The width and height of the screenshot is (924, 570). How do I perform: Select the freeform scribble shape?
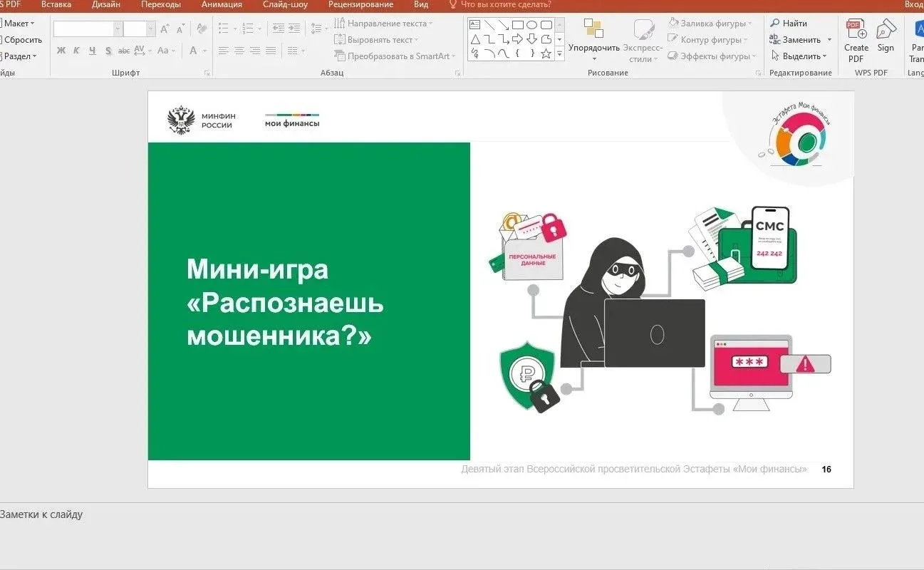[474, 53]
